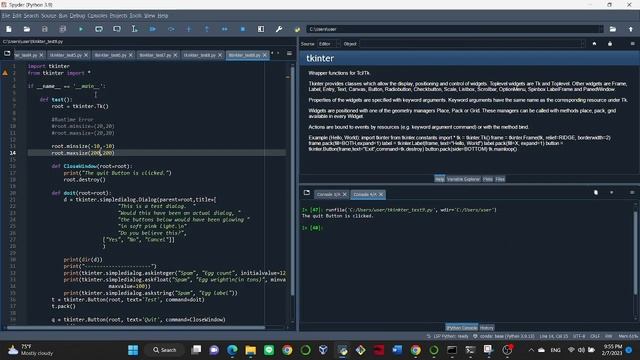Go to Help pane home page
Screen dimensions: 640x360
(x=594, y=44)
